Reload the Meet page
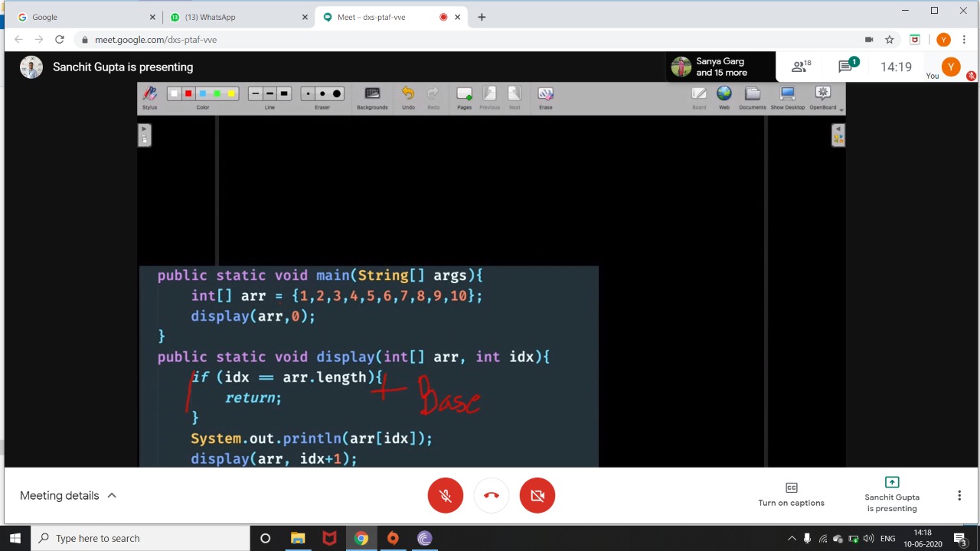 (59, 40)
